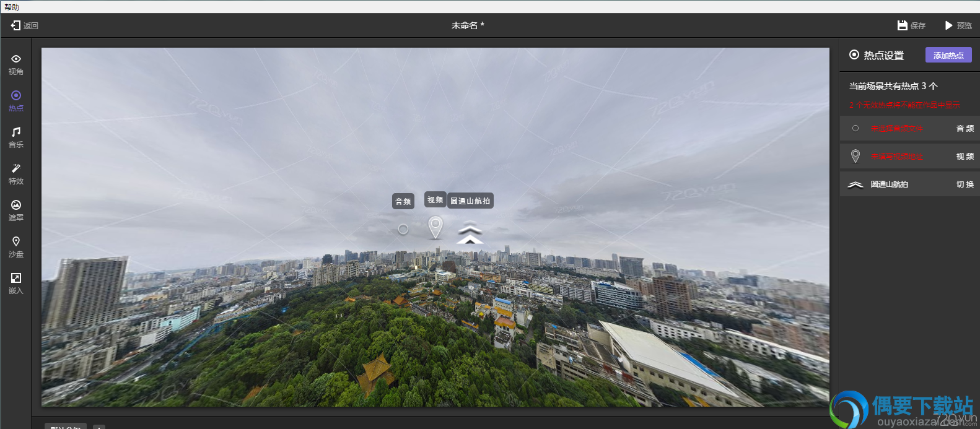Click the video pin hotspot marker in panorama
This screenshot has width=980, height=429.
click(435, 227)
